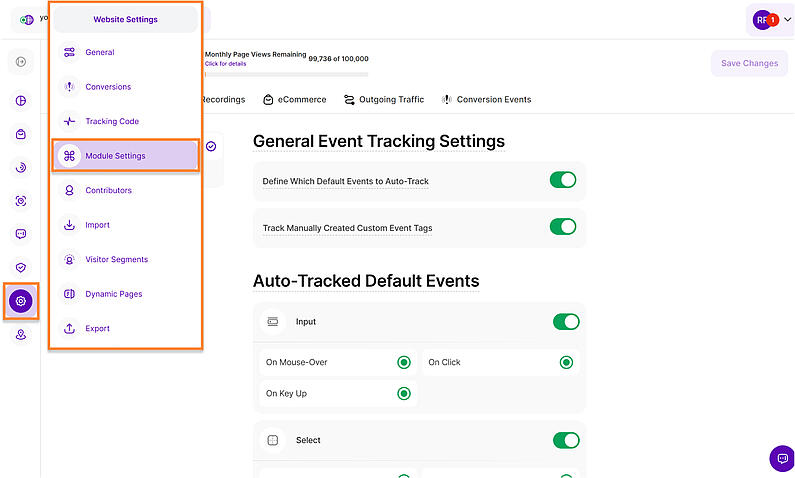Image resolution: width=795 pixels, height=478 pixels.
Task: Open the shield check sidebar icon
Action: (21, 267)
